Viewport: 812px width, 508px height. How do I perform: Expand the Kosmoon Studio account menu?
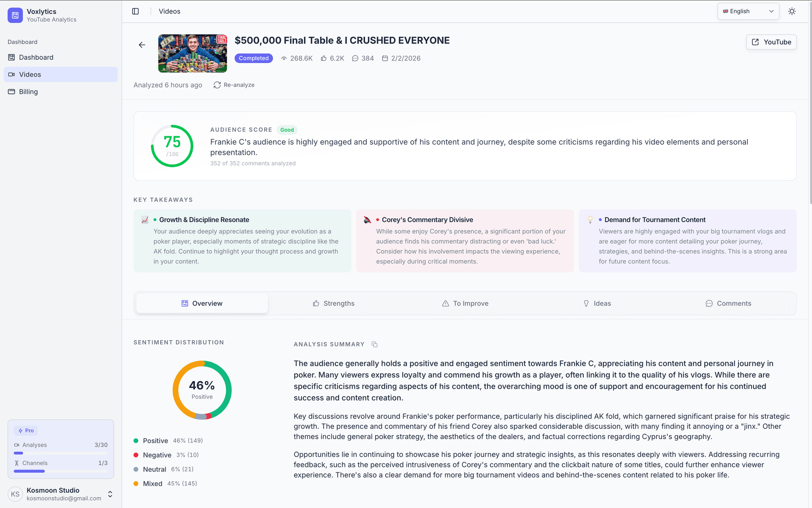click(110, 494)
